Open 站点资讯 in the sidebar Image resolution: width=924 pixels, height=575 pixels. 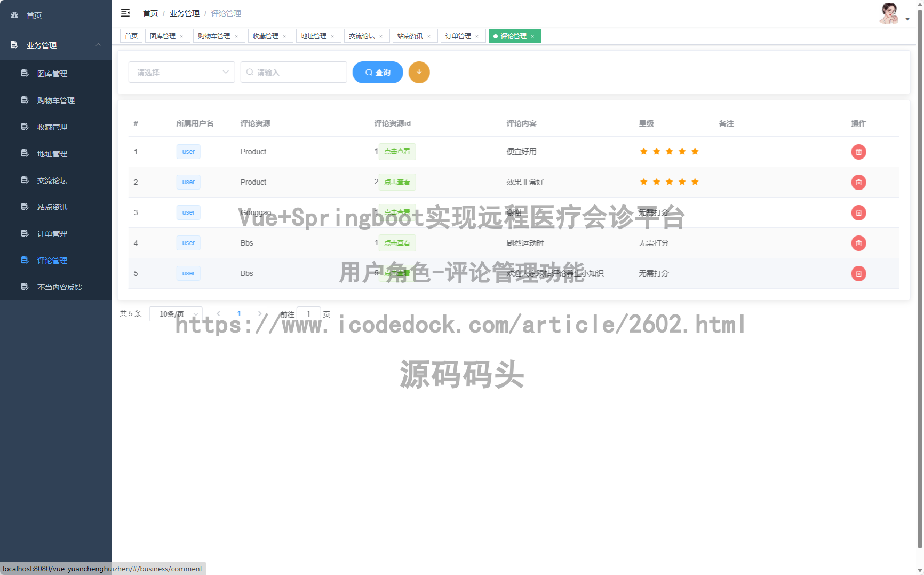pyautogui.click(x=52, y=207)
